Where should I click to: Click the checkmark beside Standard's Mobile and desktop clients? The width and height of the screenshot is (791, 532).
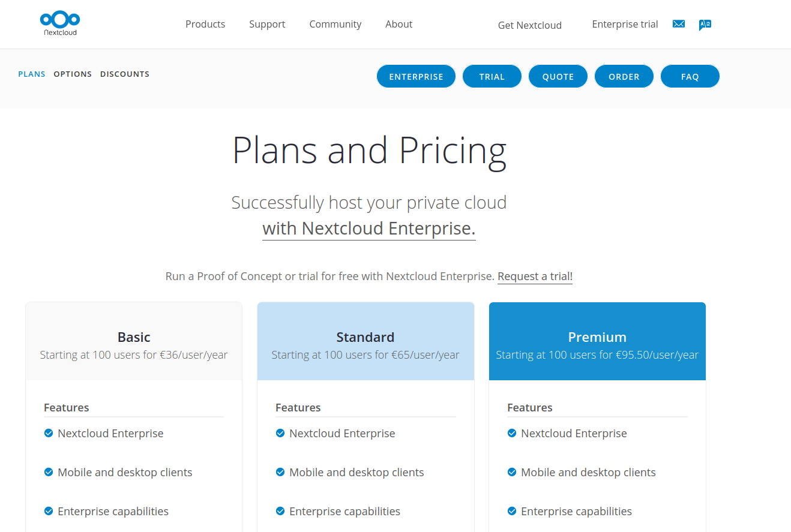click(280, 472)
